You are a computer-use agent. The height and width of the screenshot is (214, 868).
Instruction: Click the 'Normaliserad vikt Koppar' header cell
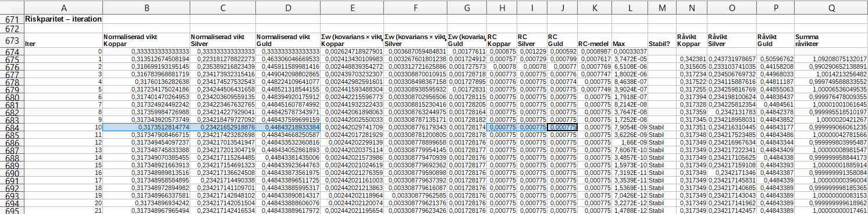(147, 40)
